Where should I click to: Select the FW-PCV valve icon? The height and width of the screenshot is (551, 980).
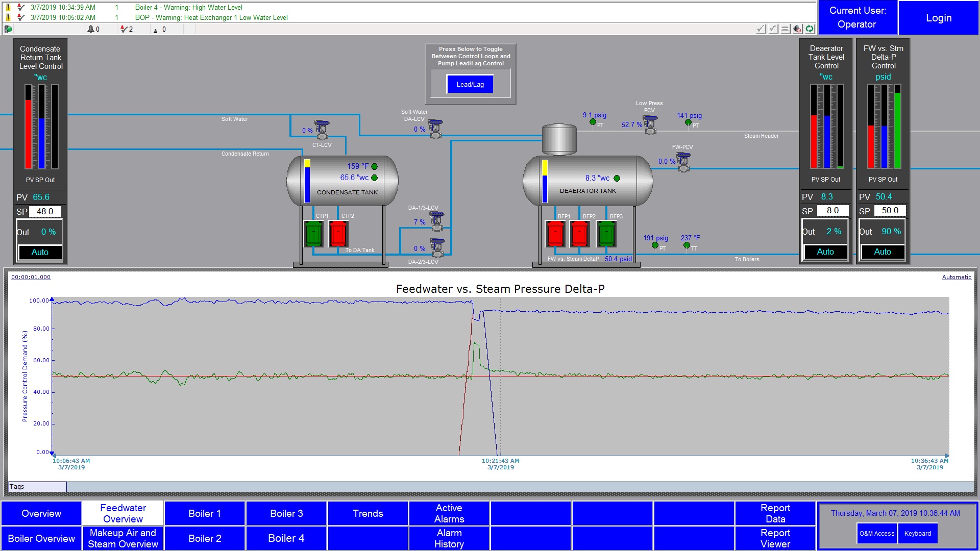pos(683,162)
